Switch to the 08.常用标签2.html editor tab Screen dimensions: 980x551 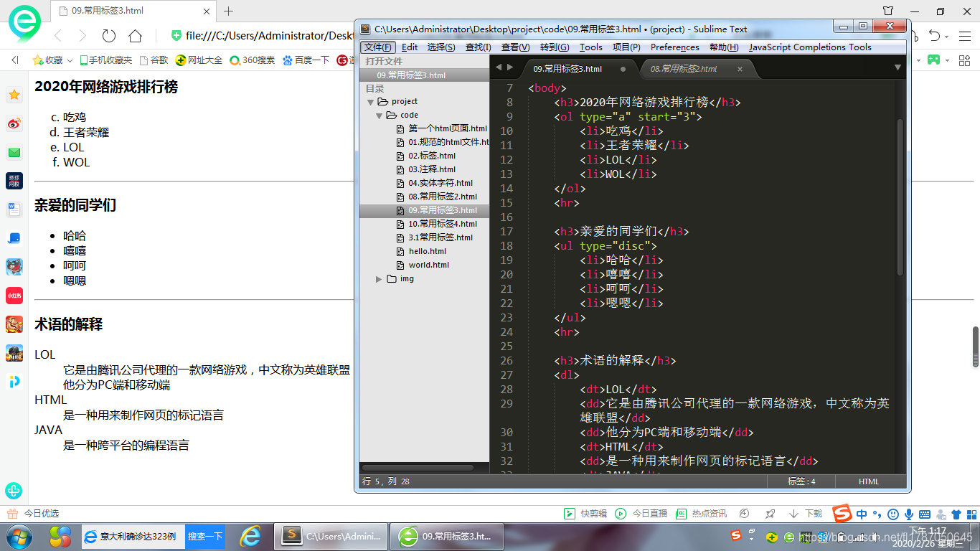684,69
